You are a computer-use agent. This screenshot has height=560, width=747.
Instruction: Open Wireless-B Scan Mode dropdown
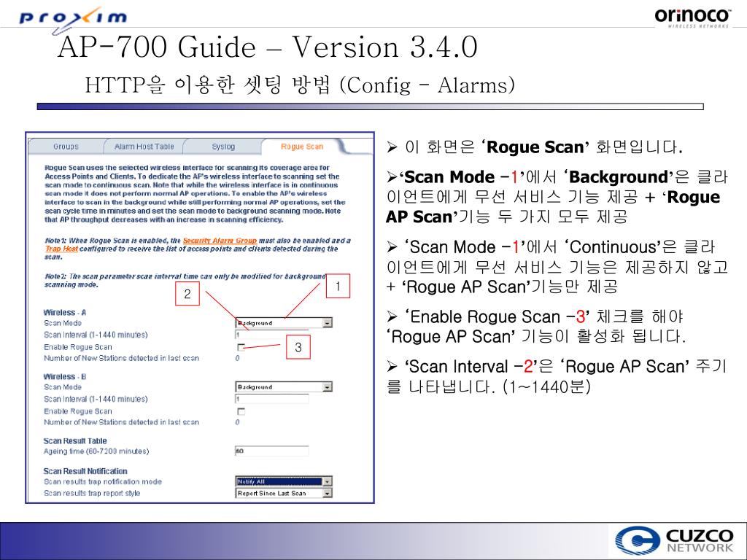pyautogui.click(x=284, y=387)
